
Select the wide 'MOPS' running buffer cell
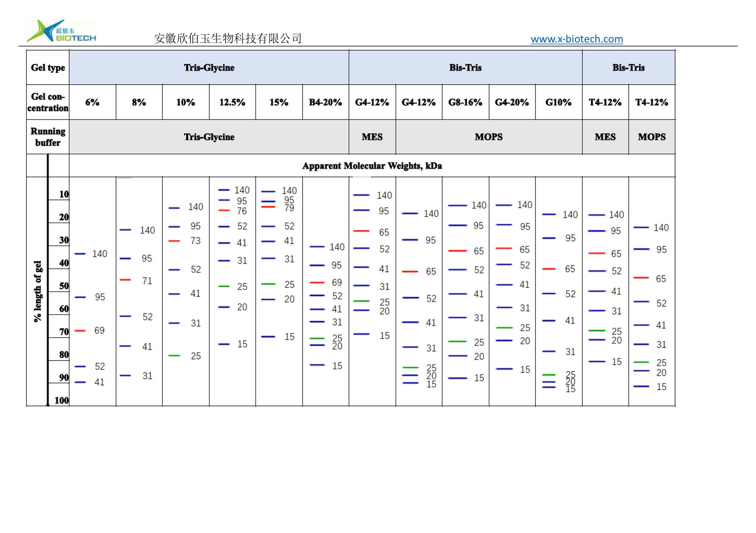pos(489,137)
